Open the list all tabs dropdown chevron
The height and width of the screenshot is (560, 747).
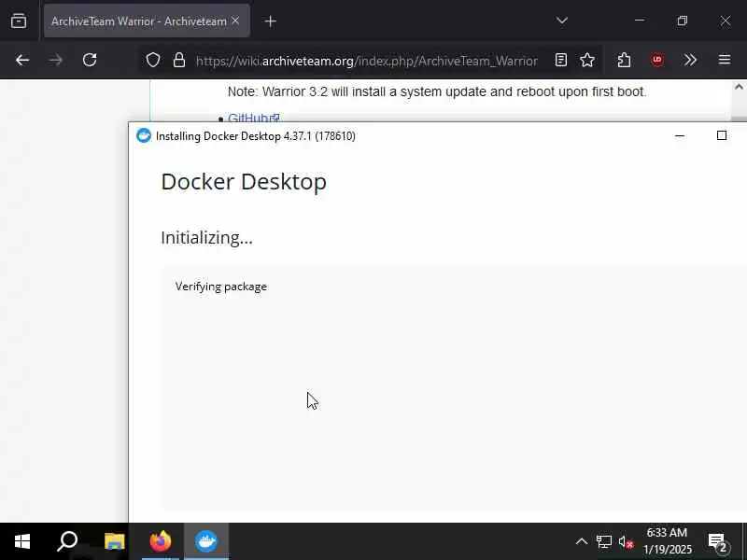pyautogui.click(x=562, y=21)
